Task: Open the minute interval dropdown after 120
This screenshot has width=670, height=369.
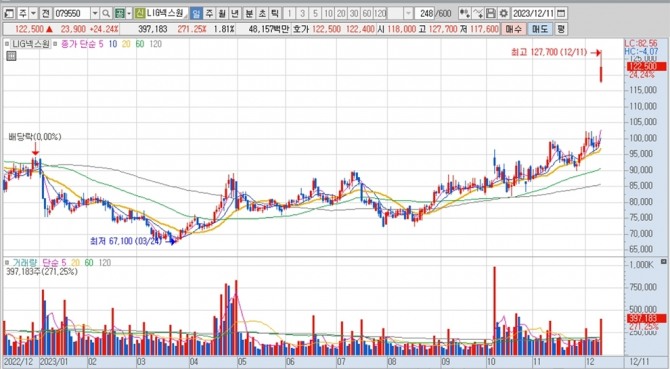Action: (x=408, y=14)
